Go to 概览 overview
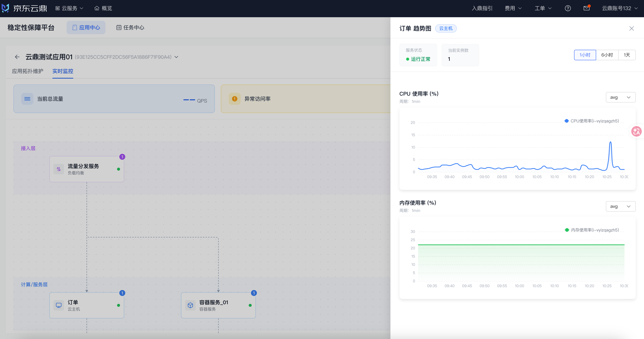Viewport: 644px width, 339px height. [103, 8]
